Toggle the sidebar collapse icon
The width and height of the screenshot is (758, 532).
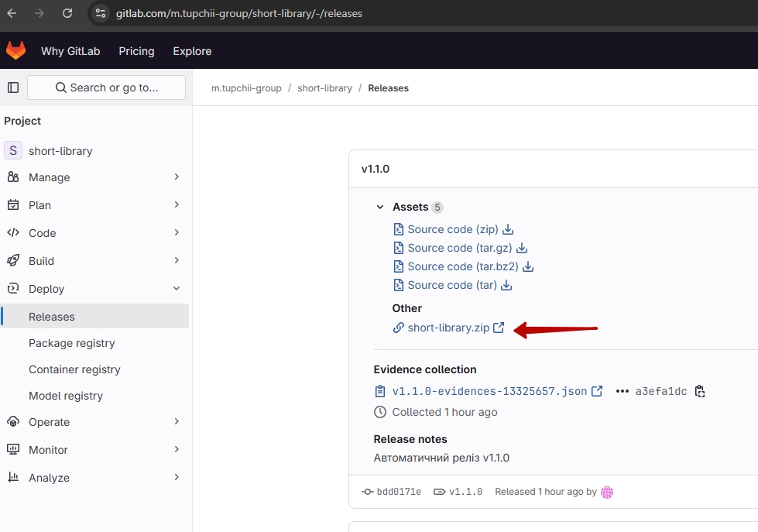click(x=13, y=88)
